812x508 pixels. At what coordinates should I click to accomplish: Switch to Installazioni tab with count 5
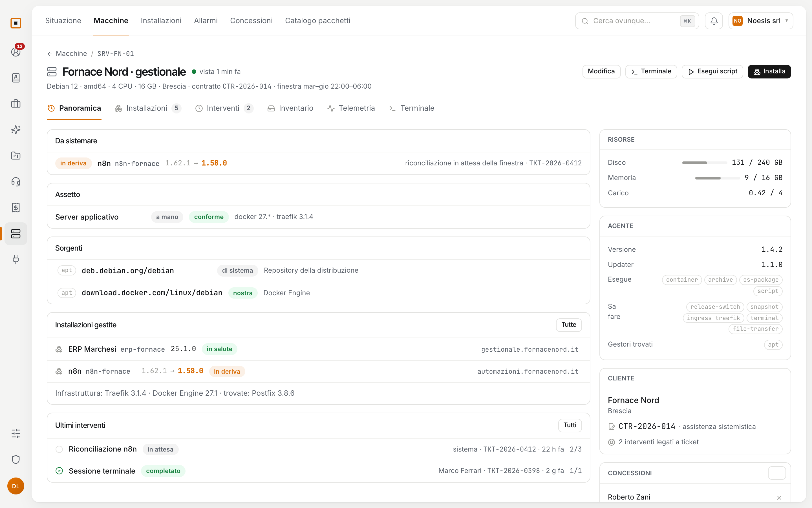(148, 108)
